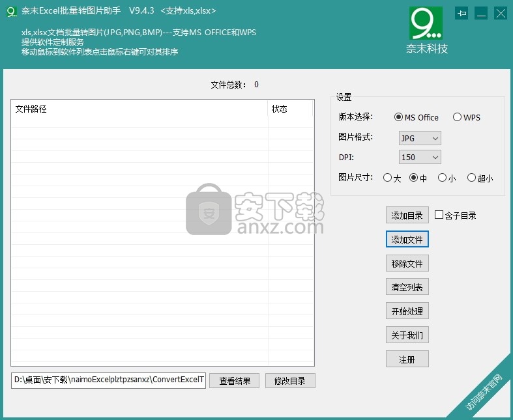
Task: Click the 清空列表 button
Action: click(x=407, y=287)
